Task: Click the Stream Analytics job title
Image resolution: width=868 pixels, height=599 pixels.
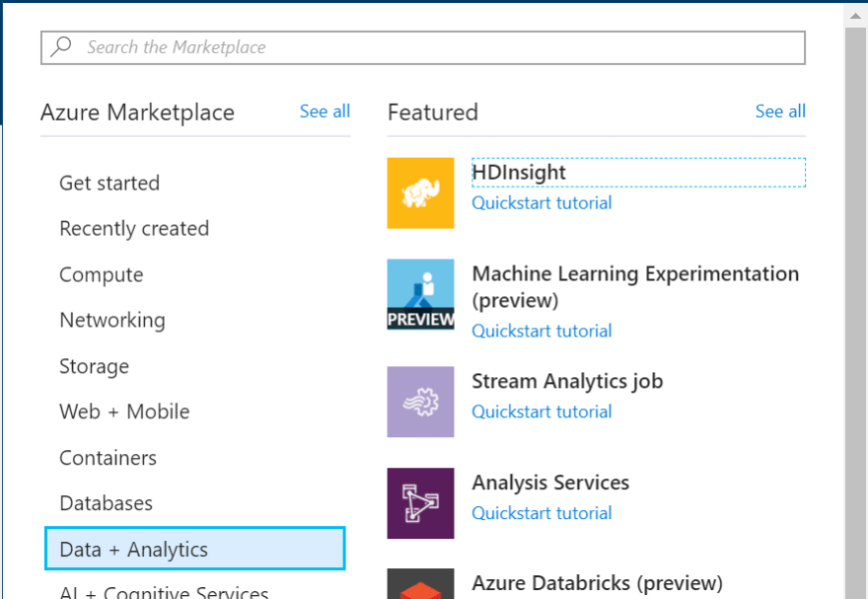Action: [x=567, y=382]
